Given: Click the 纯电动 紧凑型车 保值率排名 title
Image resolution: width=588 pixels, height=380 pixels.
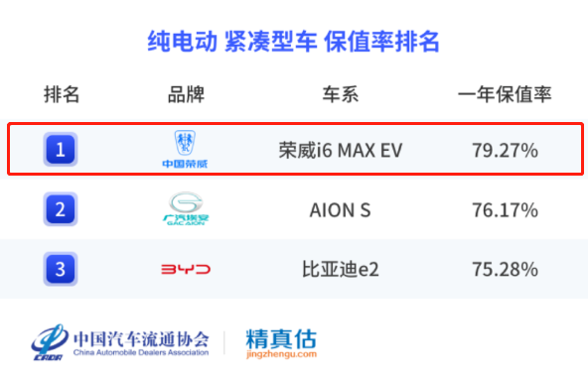Looking at the screenshot, I should pos(293,42).
